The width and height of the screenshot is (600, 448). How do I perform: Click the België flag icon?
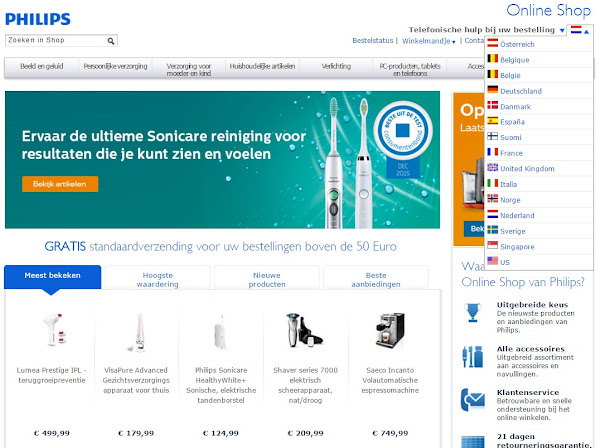pos(492,75)
